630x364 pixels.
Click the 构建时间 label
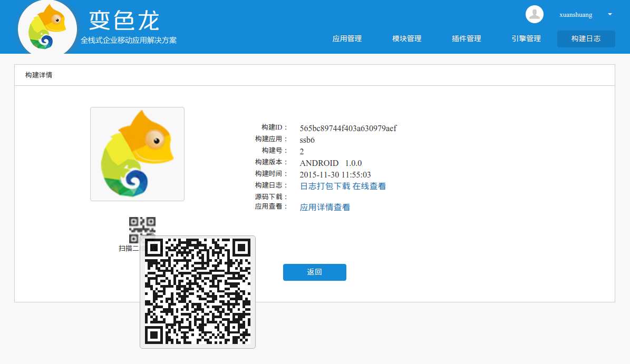pos(271,173)
